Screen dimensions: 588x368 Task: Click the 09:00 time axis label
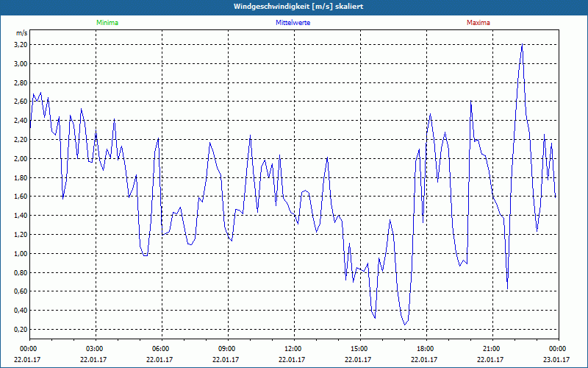(228, 349)
